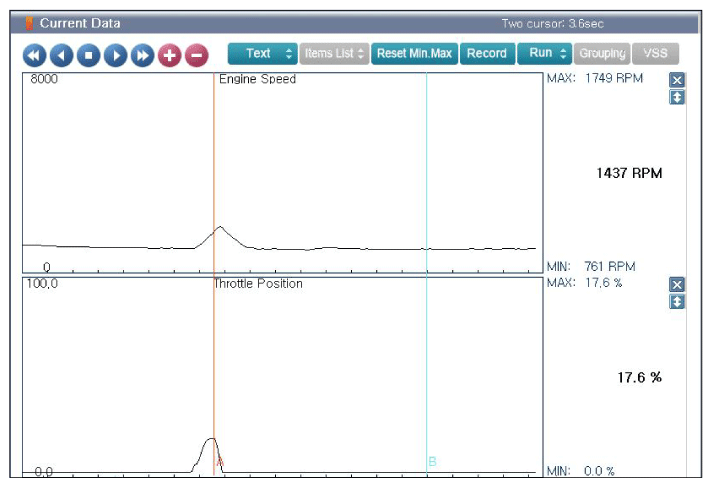Click the play forward button
Viewport: 712px width, 487px height.
coord(115,55)
